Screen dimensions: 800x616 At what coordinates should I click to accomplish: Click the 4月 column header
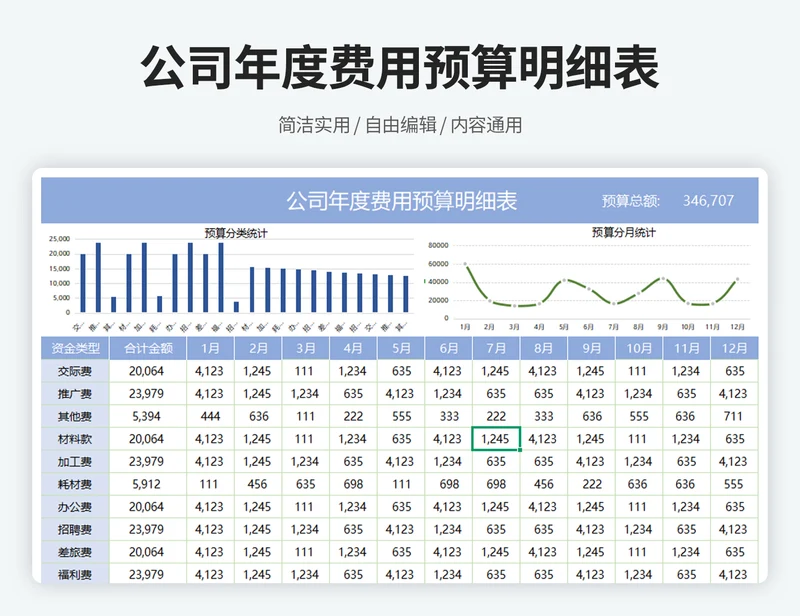353,349
